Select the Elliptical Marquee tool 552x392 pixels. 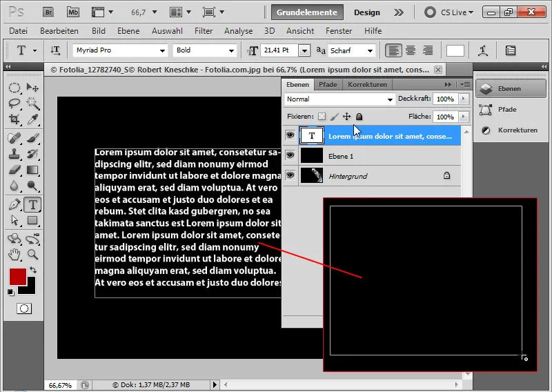click(14, 88)
